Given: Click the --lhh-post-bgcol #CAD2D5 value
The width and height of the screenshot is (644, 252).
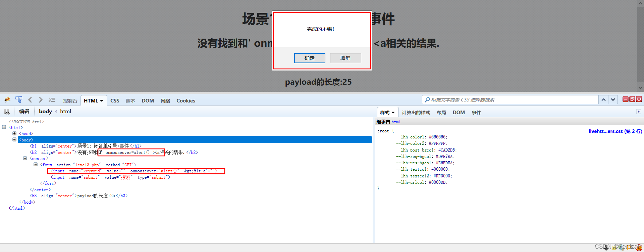Looking at the screenshot, I should click(x=446, y=150).
